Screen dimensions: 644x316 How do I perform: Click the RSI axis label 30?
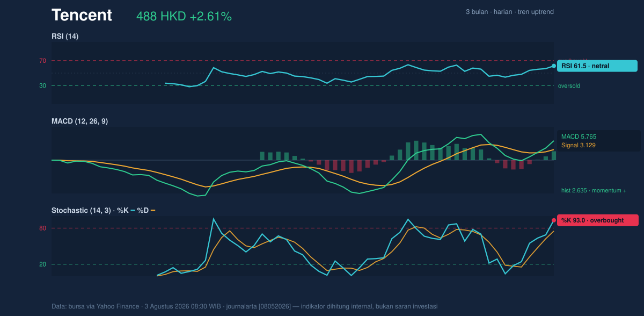tap(42, 85)
